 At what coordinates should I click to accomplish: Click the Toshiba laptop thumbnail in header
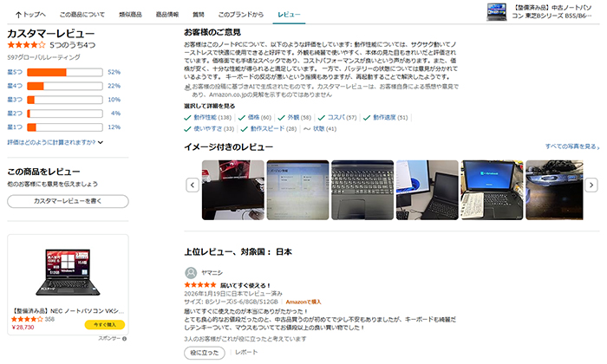[x=497, y=12]
